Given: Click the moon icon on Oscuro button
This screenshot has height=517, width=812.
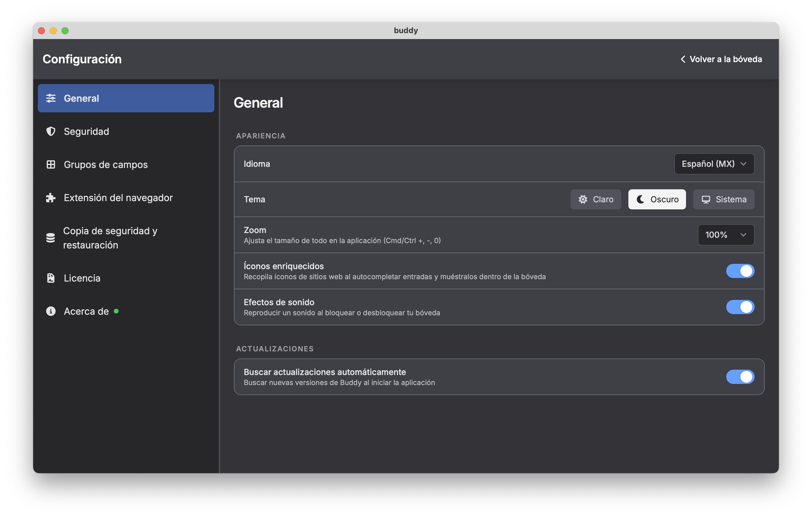Looking at the screenshot, I should (640, 199).
